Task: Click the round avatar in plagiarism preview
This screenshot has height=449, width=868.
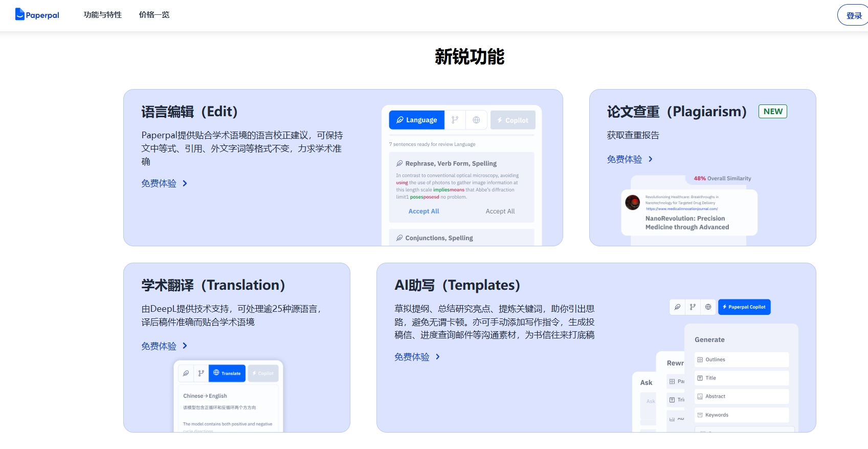Action: tap(633, 203)
